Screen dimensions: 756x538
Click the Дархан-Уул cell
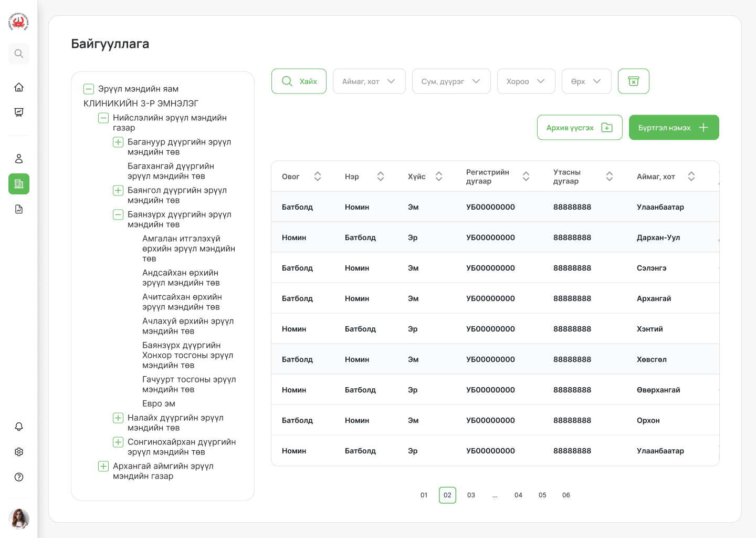658,237
